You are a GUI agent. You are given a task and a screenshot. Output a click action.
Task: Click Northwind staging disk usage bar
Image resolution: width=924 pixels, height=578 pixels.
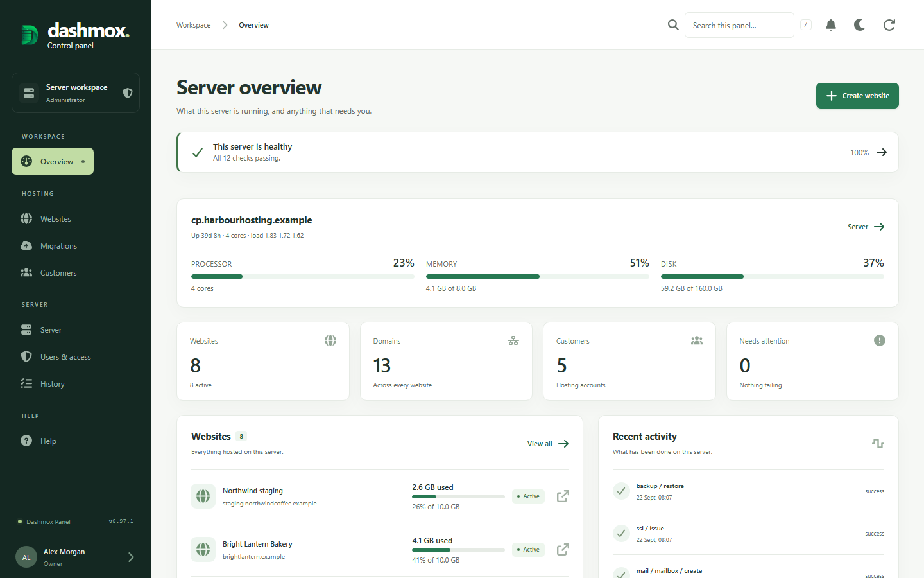point(458,496)
